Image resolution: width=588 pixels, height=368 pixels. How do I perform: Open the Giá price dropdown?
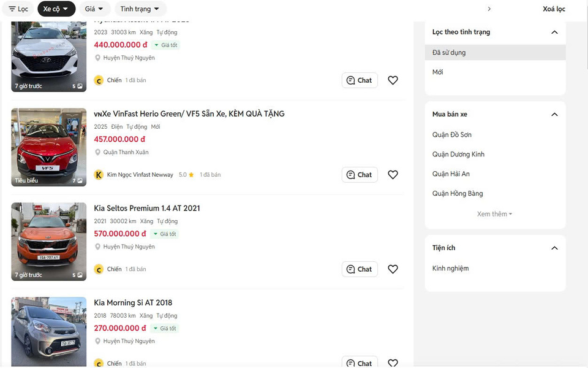coord(94,9)
